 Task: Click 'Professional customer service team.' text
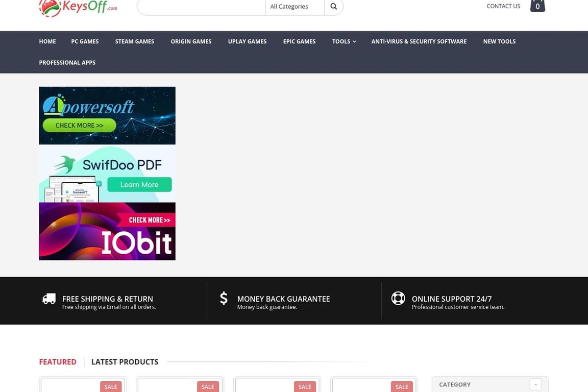tap(458, 307)
